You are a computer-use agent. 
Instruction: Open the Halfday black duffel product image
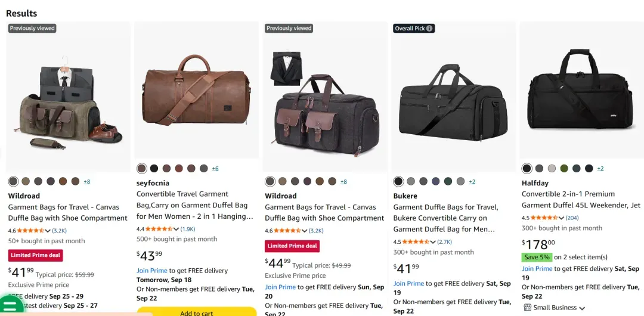click(x=581, y=90)
